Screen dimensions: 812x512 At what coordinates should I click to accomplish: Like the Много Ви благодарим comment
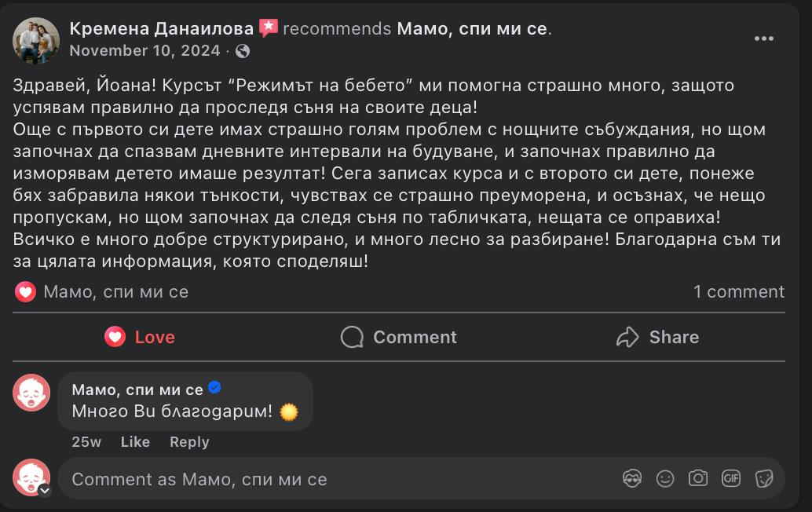click(135, 442)
